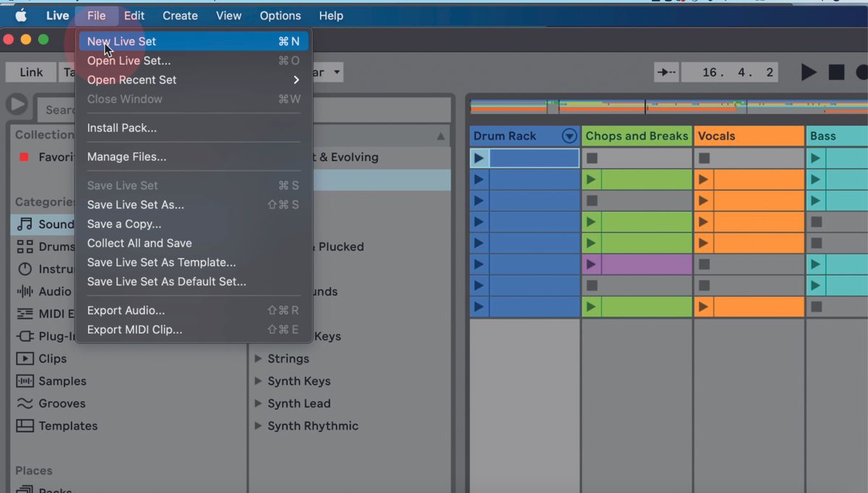Expand Open Recent Set submenu
Image resolution: width=868 pixels, height=493 pixels.
pyautogui.click(x=194, y=80)
